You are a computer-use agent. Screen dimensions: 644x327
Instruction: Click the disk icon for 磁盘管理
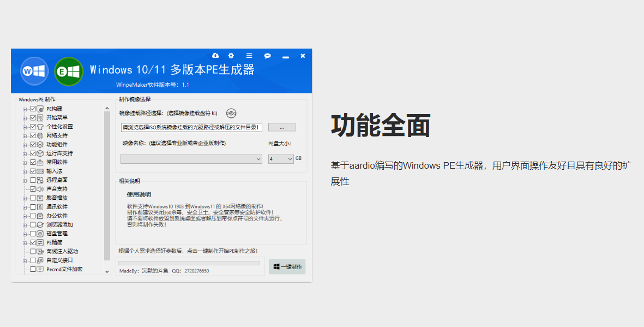click(40, 234)
